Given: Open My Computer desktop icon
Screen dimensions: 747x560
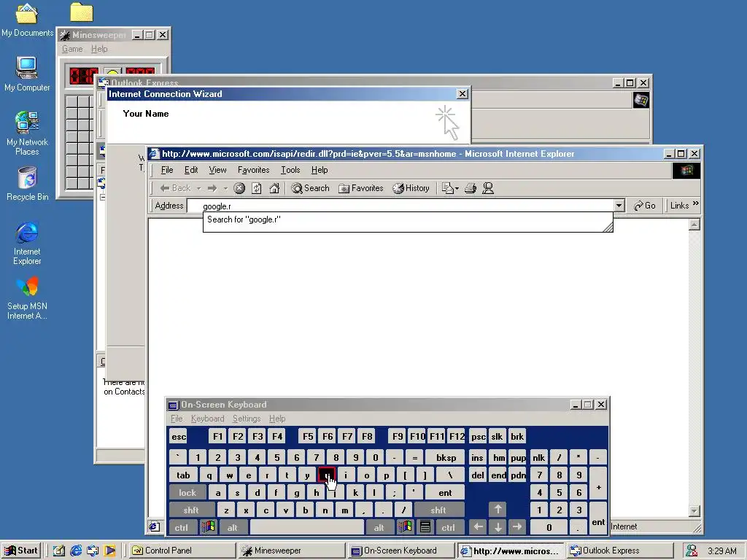Looking at the screenshot, I should pyautogui.click(x=27, y=74).
